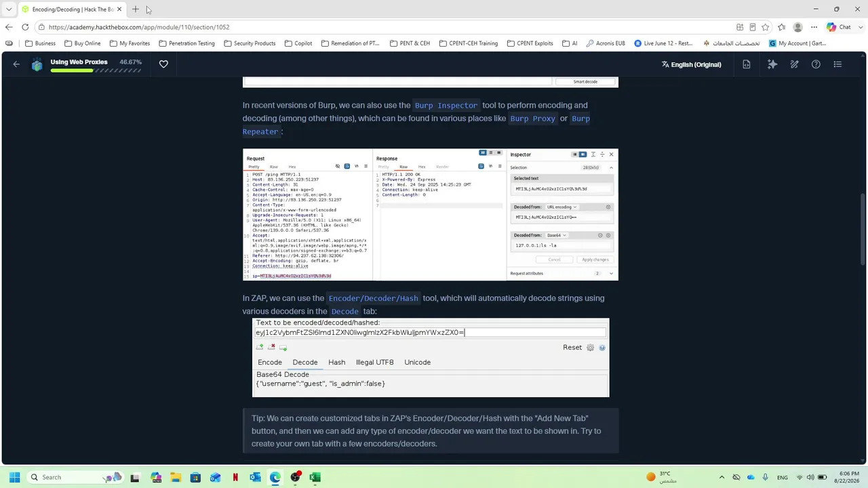Open browser settings and more menu
This screenshot has height=488, width=868.
[x=814, y=27]
